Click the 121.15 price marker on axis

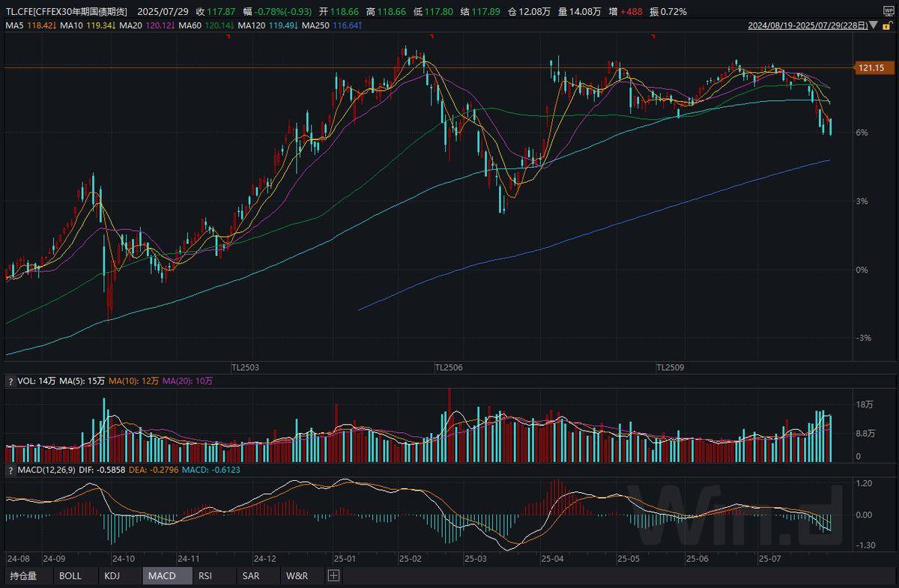pos(871,68)
